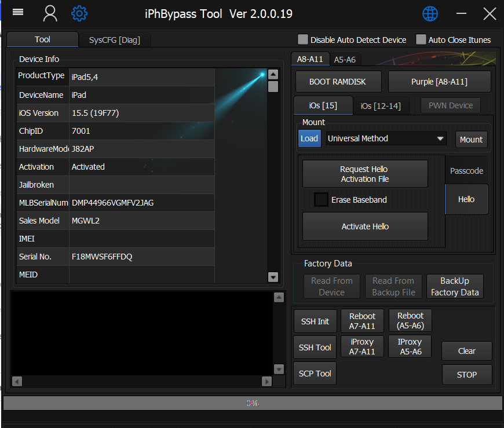The image size is (504, 428).
Task: Open the hamburger menu icon
Action: coord(18,12)
